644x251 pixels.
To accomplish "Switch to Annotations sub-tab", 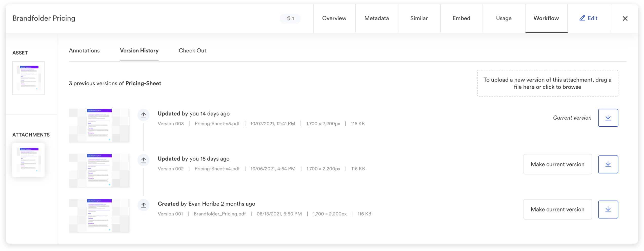I will point(84,51).
